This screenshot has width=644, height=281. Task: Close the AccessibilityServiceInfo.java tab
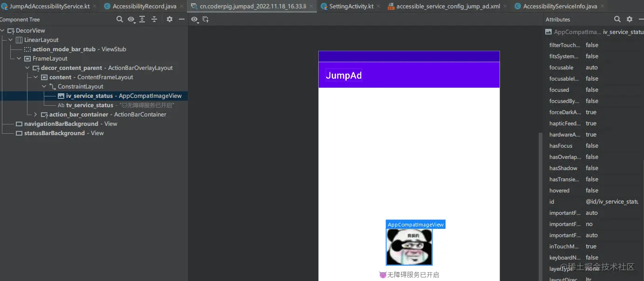click(602, 7)
